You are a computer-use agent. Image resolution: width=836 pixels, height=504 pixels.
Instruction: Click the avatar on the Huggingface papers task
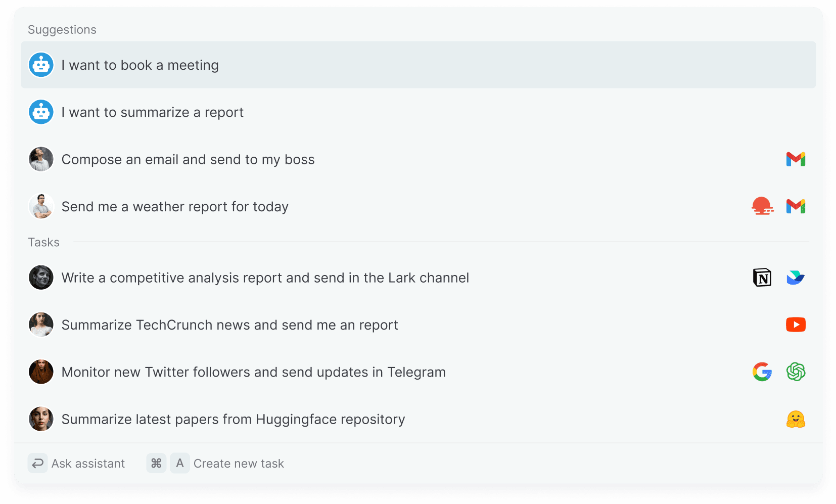[41, 419]
